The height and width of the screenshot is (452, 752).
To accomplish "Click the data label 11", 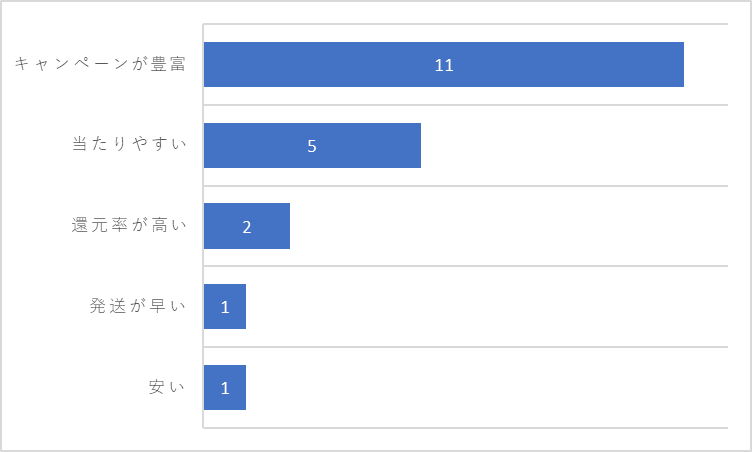I will 444,65.
